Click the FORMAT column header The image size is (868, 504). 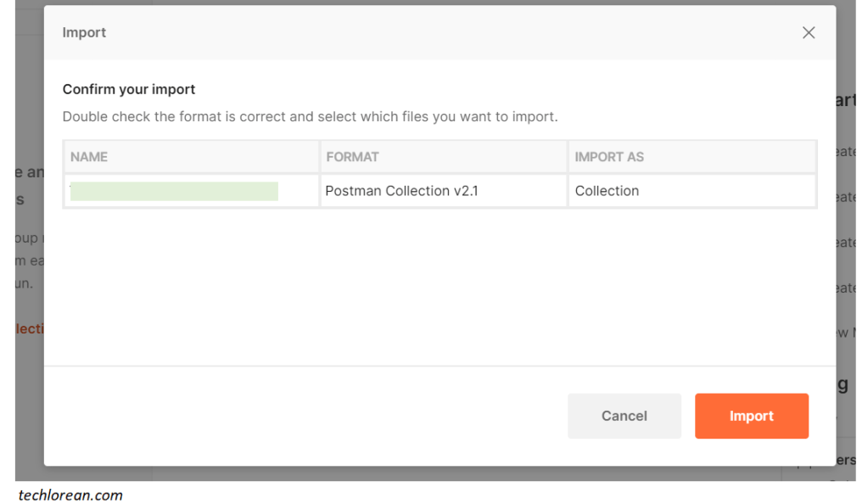tap(352, 157)
